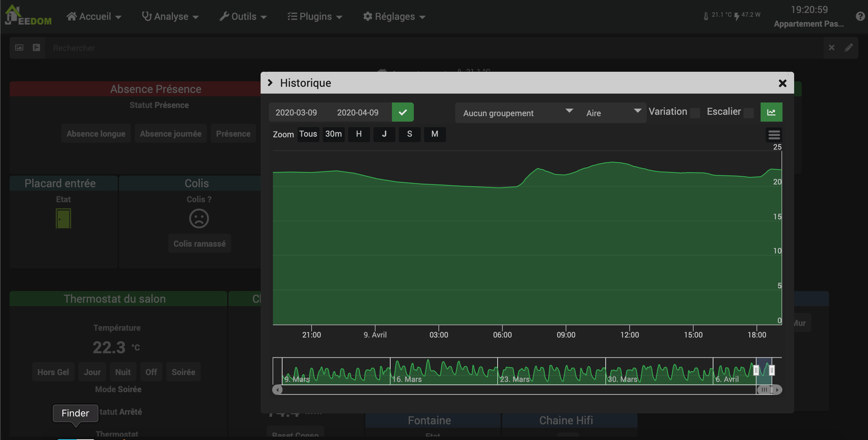Image resolution: width=868 pixels, height=440 pixels.
Task: Enable the Escalier checkbox
Action: tap(749, 113)
